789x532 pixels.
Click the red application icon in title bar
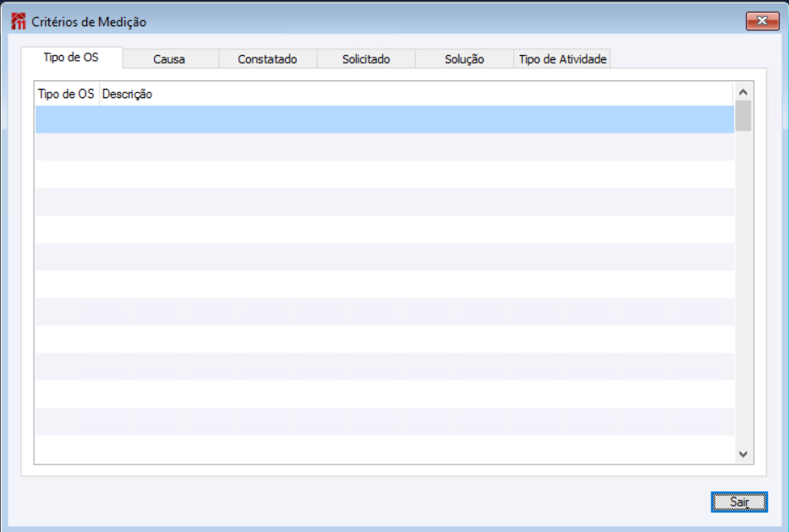coord(18,22)
